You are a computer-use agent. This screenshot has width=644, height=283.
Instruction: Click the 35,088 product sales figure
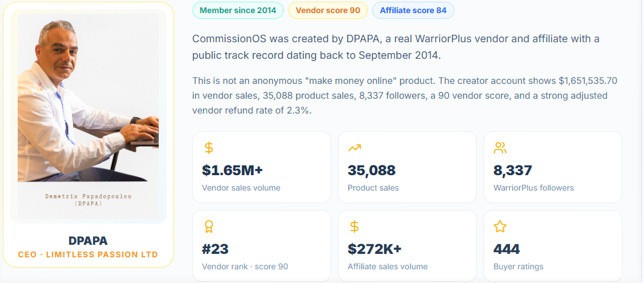372,170
